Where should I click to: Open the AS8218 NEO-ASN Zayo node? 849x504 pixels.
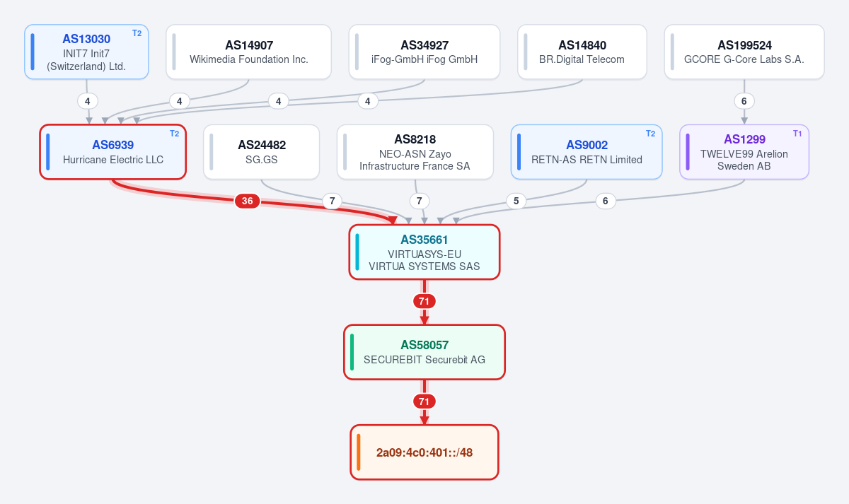pos(415,152)
